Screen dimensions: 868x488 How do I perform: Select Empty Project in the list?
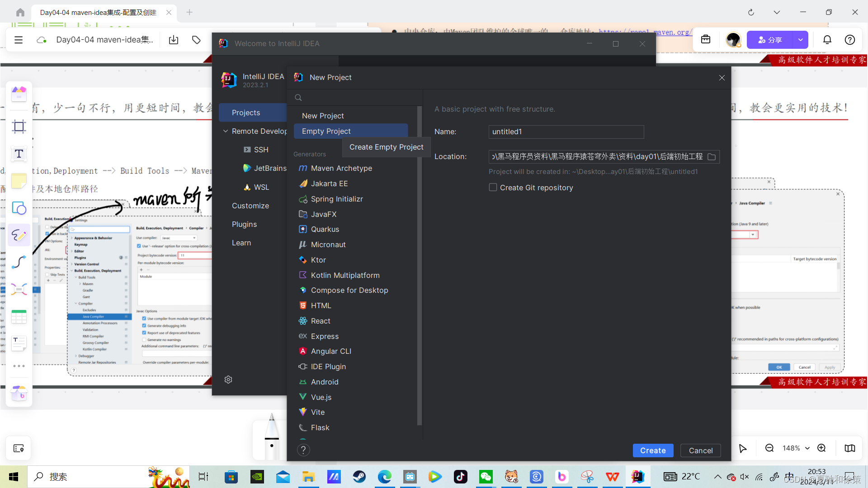click(x=351, y=131)
